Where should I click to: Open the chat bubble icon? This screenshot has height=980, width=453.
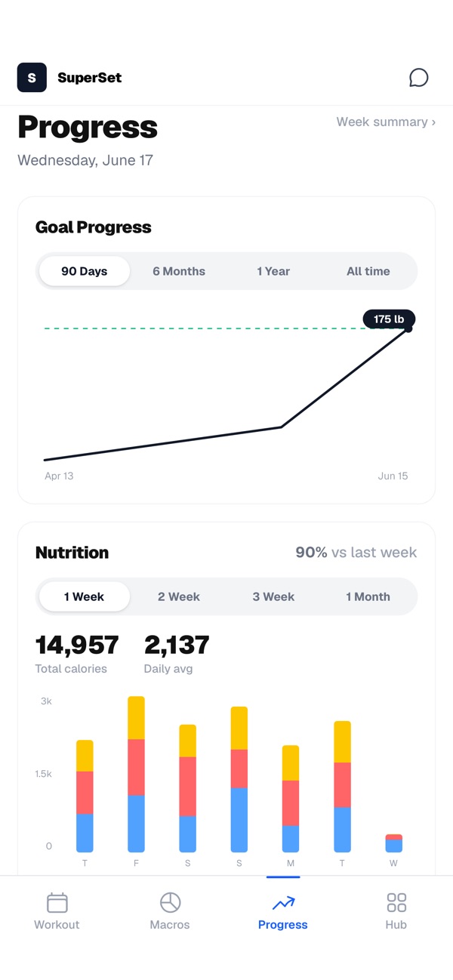coord(418,78)
